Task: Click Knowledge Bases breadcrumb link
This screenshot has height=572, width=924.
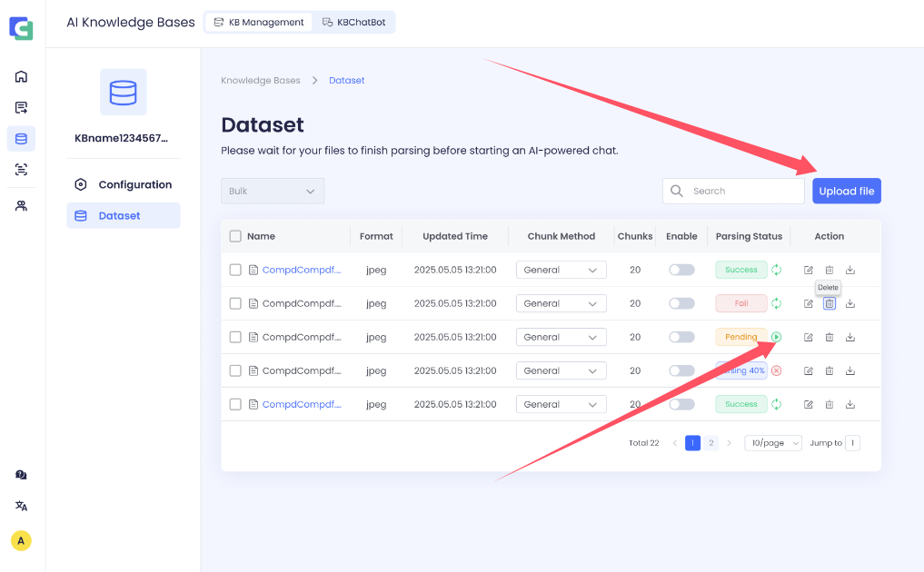Action: [260, 81]
